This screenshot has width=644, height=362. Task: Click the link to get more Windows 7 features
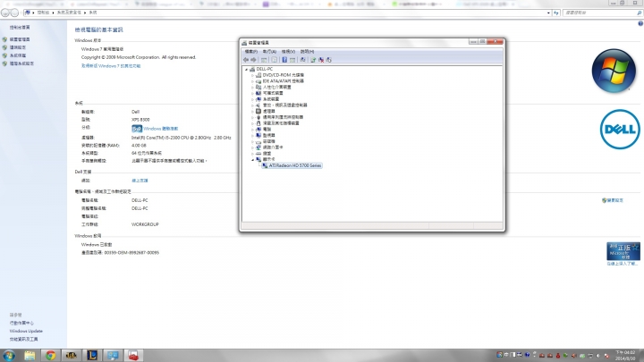click(x=111, y=66)
